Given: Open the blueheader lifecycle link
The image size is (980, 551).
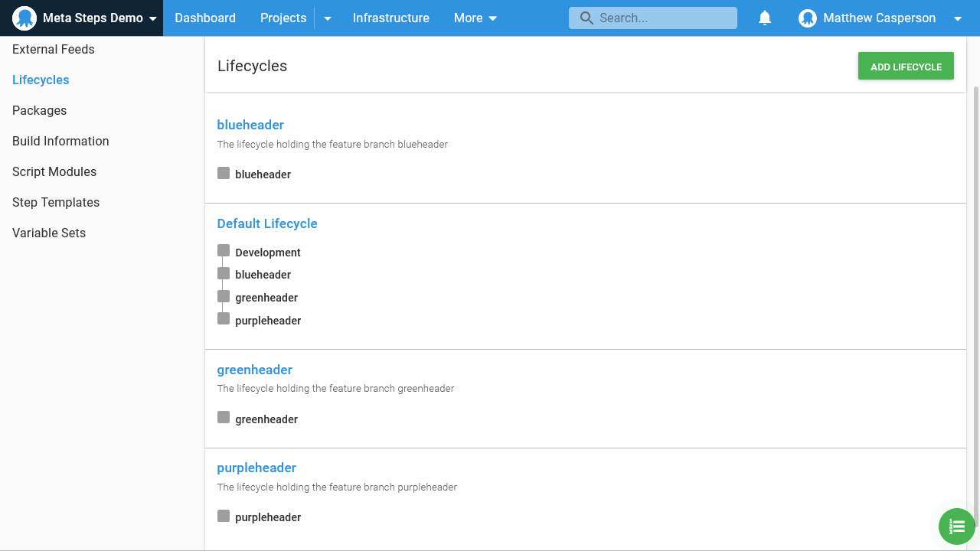Looking at the screenshot, I should point(250,125).
